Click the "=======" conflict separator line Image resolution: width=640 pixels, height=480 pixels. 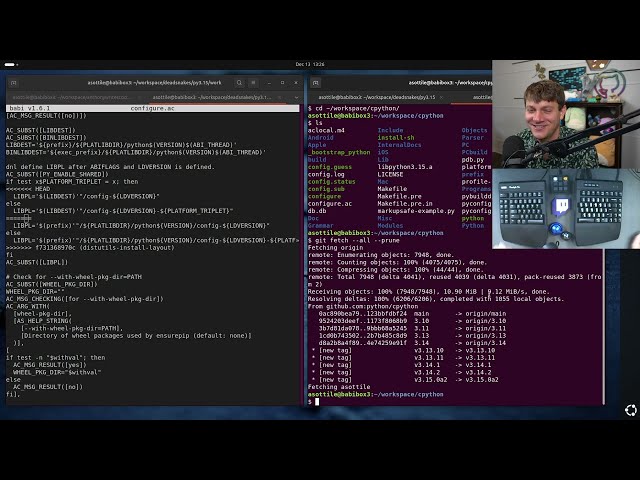(18, 218)
